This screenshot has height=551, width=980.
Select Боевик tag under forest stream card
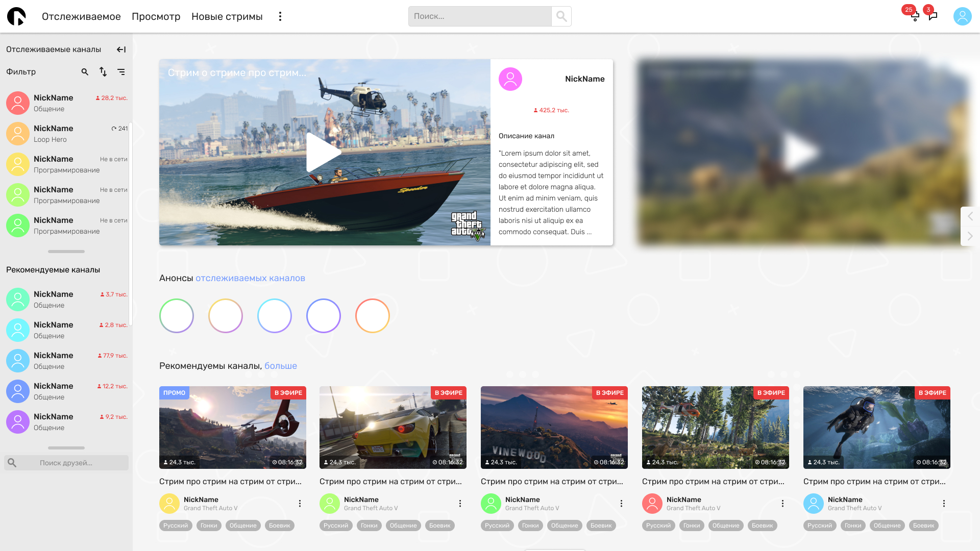pyautogui.click(x=763, y=525)
